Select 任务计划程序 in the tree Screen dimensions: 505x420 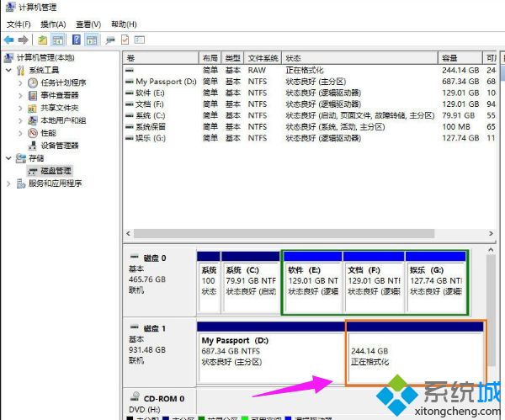pos(63,82)
